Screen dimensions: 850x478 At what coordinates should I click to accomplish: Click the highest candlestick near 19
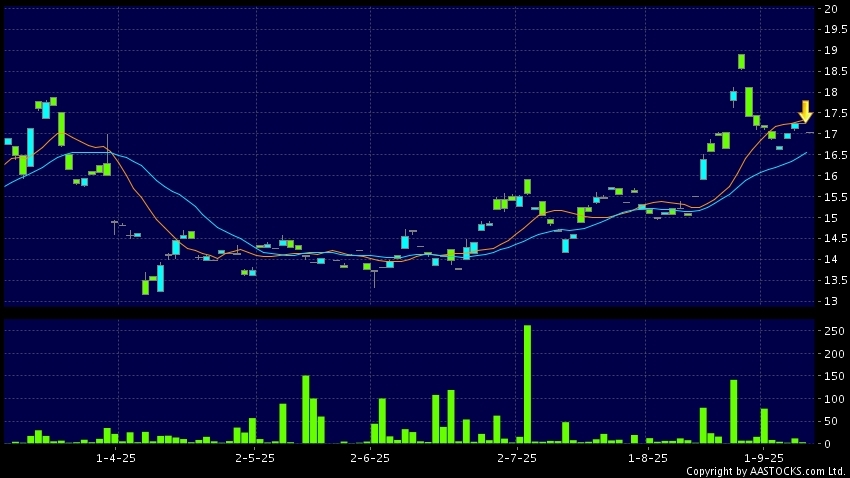(741, 61)
